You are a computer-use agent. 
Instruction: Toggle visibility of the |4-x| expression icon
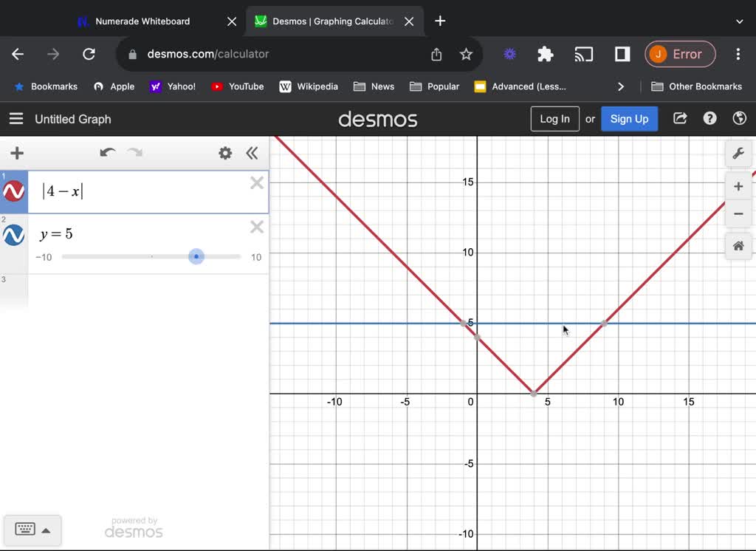click(x=13, y=190)
